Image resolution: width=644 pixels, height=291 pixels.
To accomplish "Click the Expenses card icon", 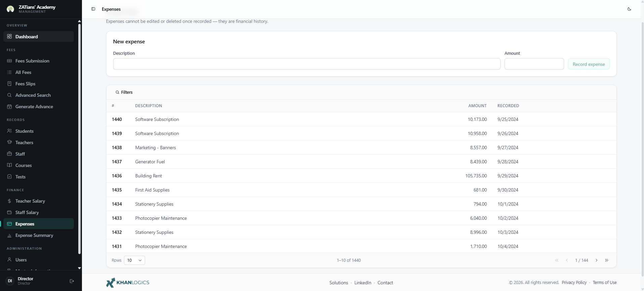I will pyautogui.click(x=9, y=224).
